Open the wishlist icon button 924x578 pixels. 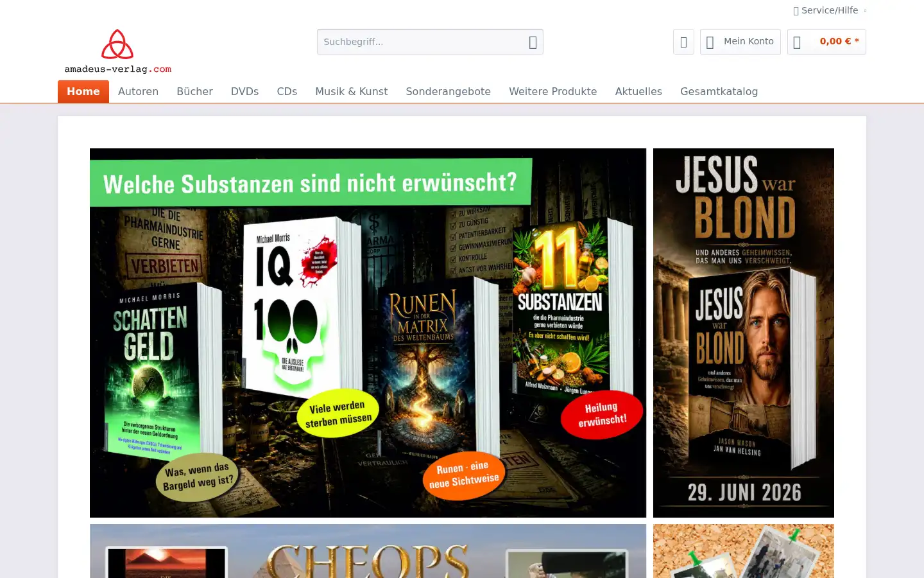pos(683,42)
